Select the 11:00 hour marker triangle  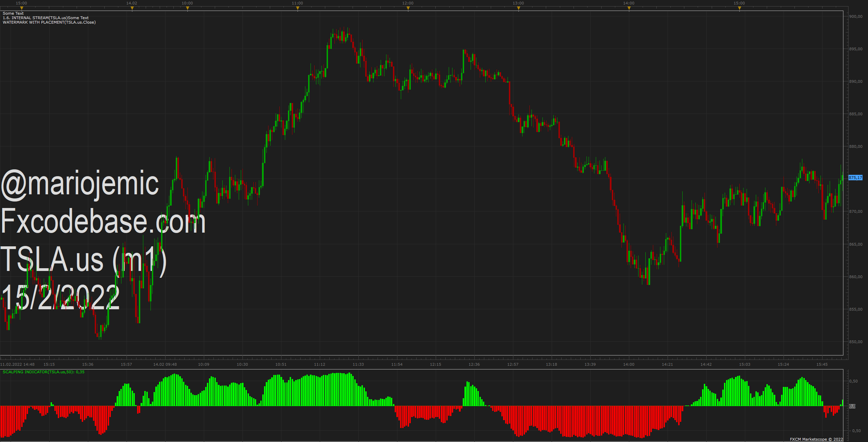pos(298,9)
